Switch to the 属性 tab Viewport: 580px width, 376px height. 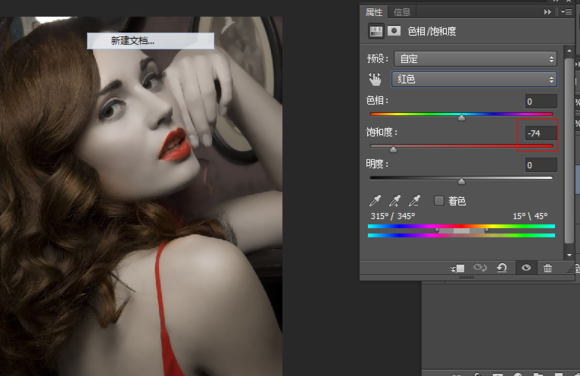[374, 12]
